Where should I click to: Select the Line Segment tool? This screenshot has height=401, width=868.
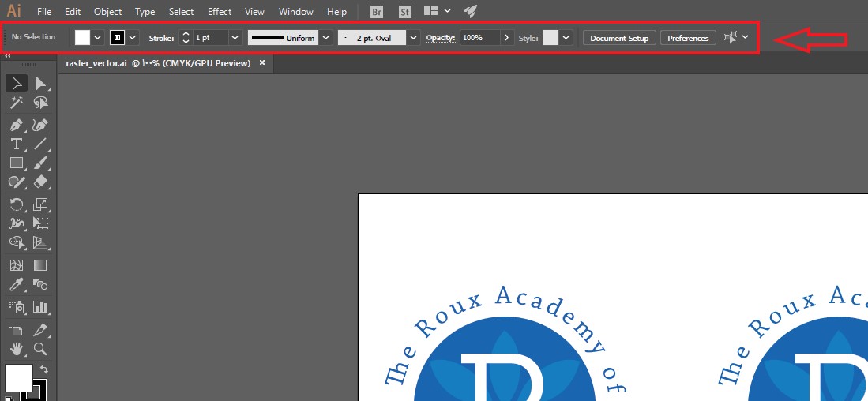point(40,144)
